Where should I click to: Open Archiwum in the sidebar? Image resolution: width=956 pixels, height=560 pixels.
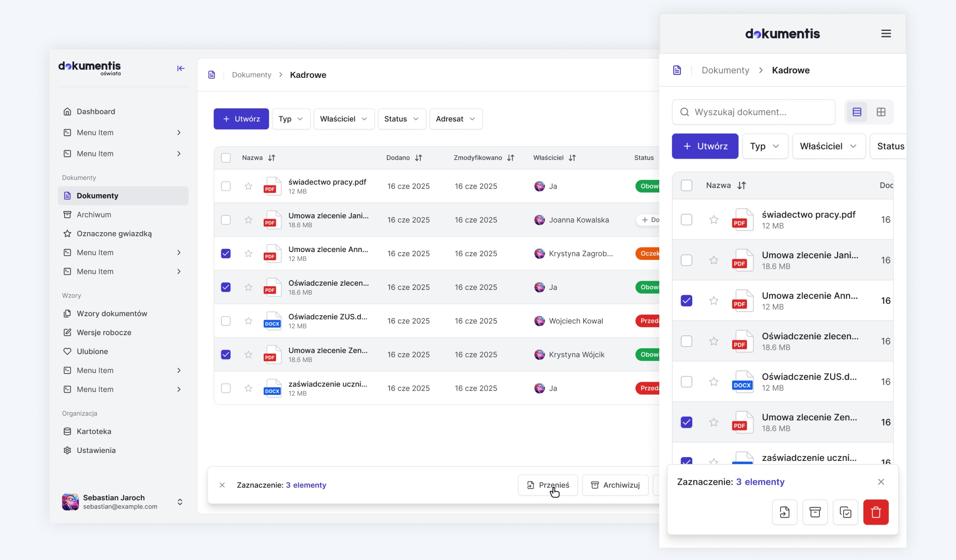point(123,215)
